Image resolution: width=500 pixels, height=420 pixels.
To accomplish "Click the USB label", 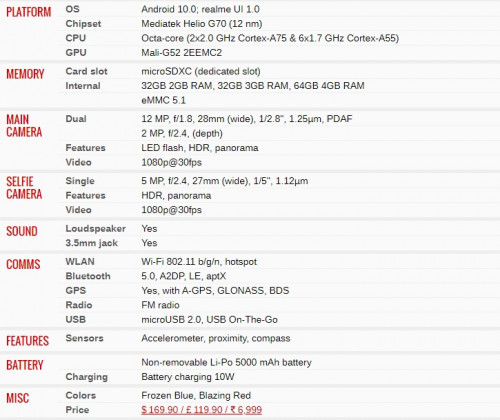I will click(x=76, y=319).
